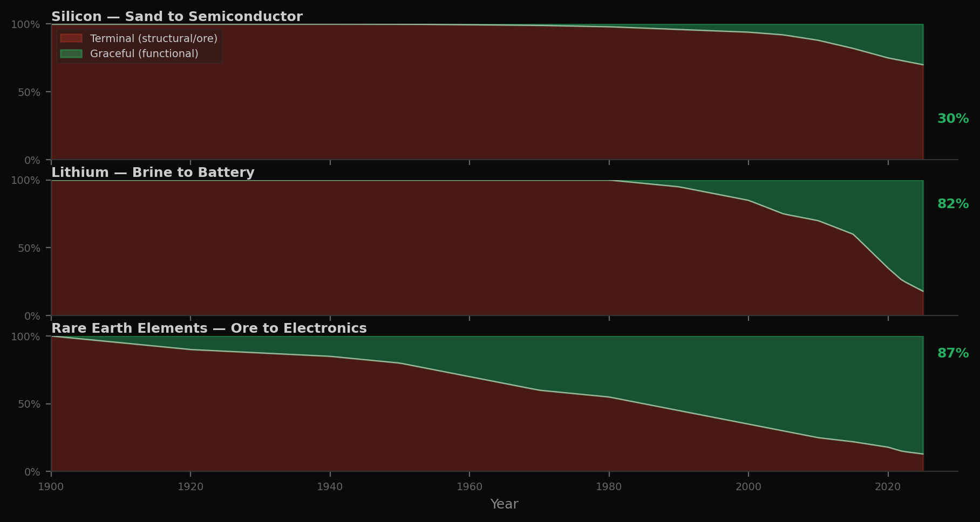Click the 2020 tick label
The height and width of the screenshot is (522, 980).
coord(887,486)
